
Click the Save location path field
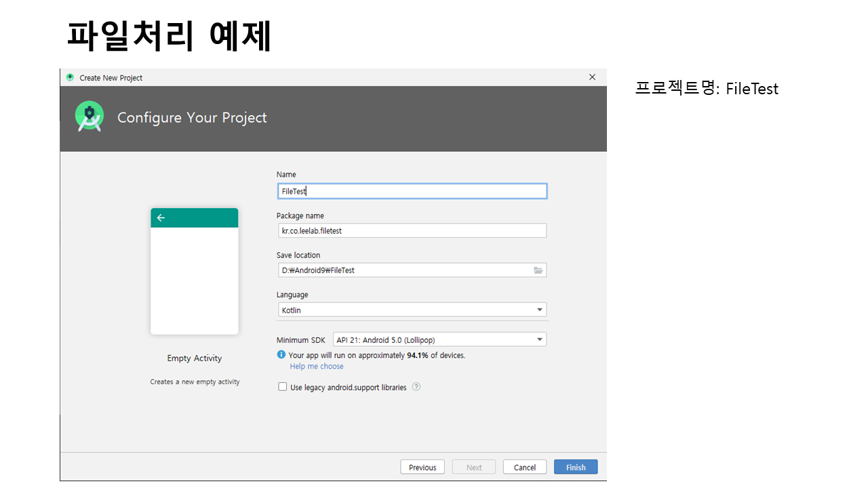[x=403, y=270]
